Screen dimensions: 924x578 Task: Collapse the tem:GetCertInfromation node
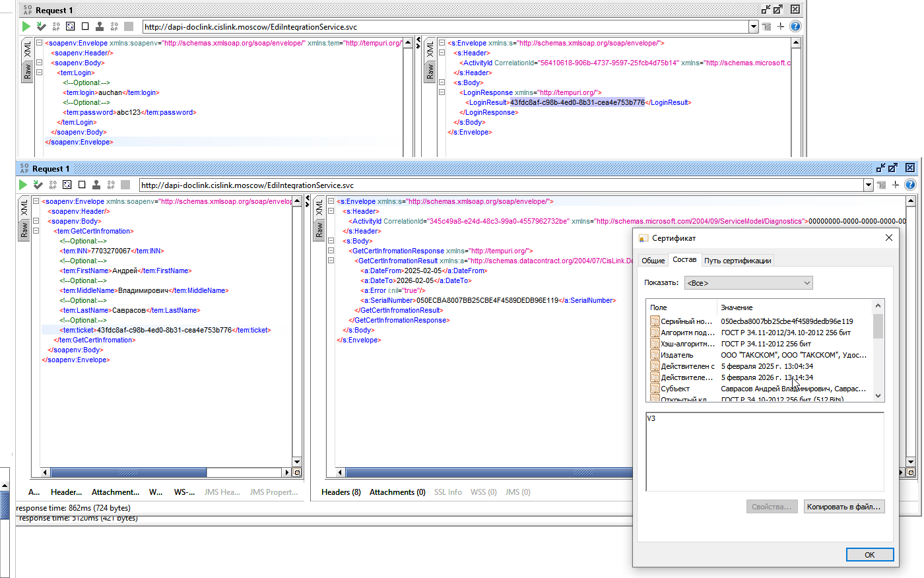(36, 231)
